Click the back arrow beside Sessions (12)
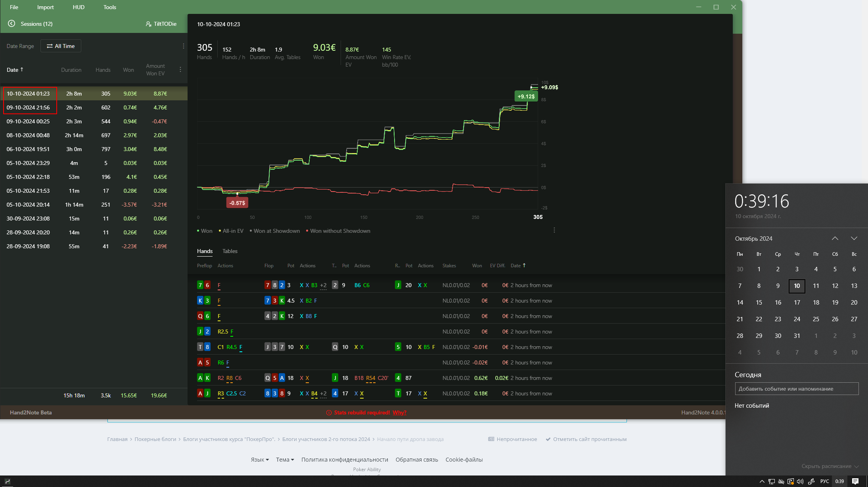The image size is (868, 487). tap(11, 24)
